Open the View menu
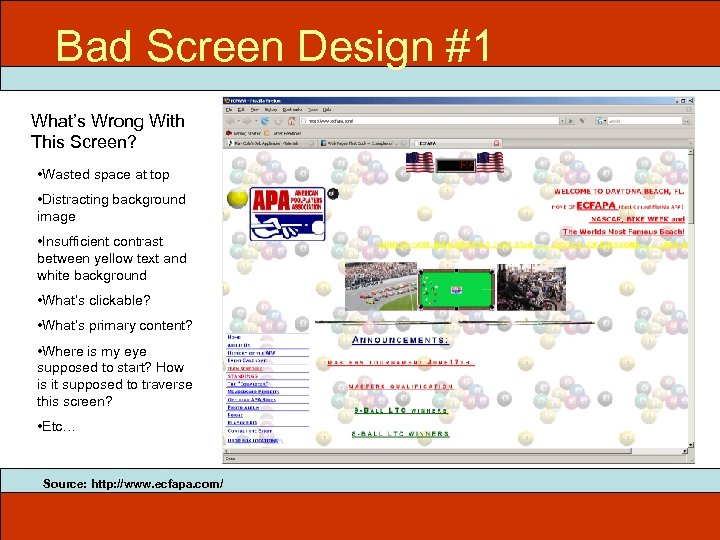 [x=255, y=110]
